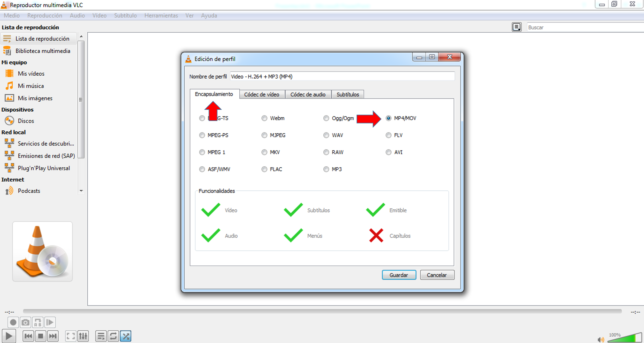
Task: Click the Next track button
Action: pyautogui.click(x=53, y=336)
